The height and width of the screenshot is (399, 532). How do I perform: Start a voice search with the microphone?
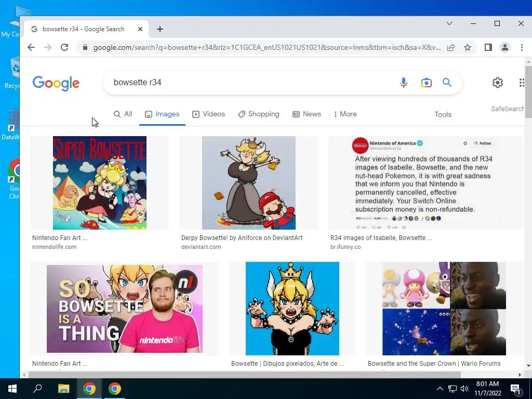click(x=403, y=83)
